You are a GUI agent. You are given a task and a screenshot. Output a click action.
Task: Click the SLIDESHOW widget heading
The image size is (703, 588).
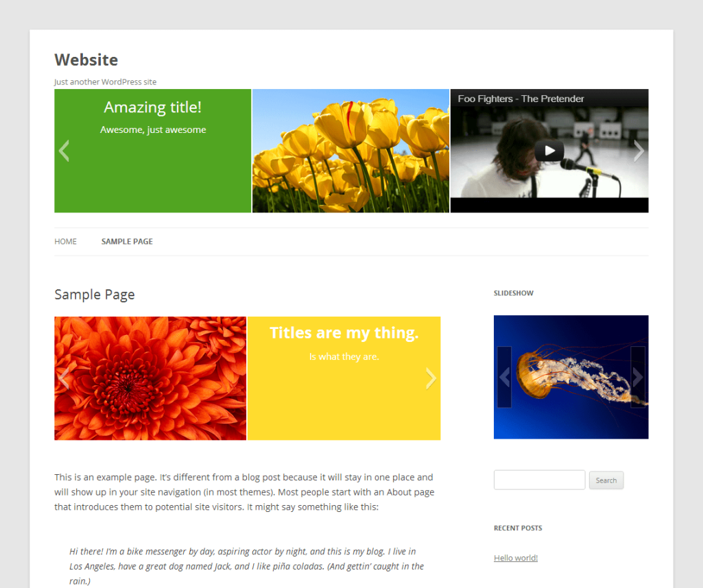513,293
